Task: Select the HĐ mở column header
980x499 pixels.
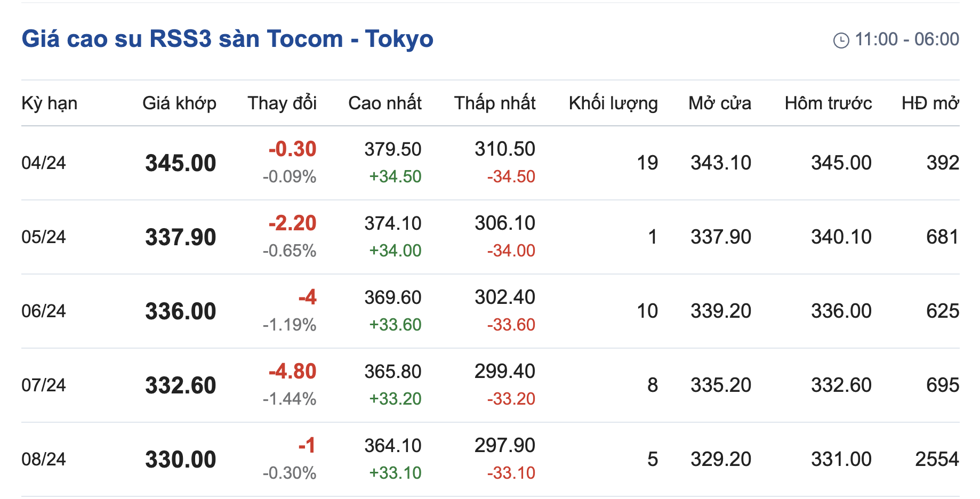Action: pos(930,103)
